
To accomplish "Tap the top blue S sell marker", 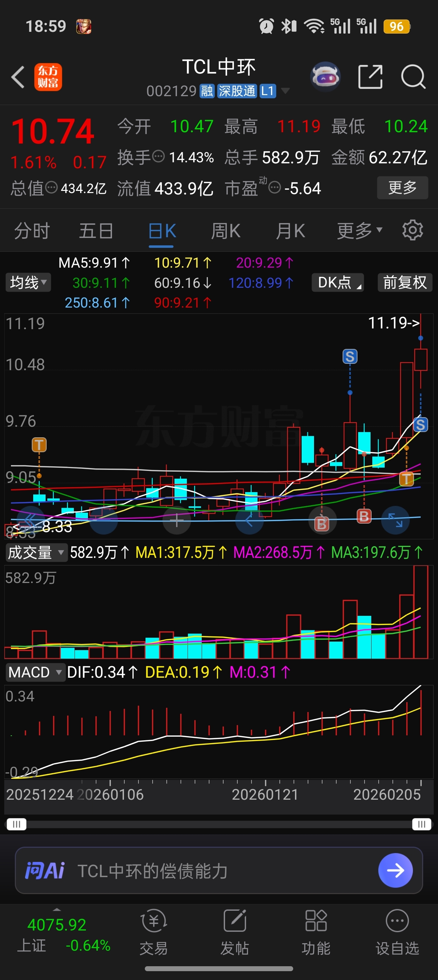I will point(350,356).
